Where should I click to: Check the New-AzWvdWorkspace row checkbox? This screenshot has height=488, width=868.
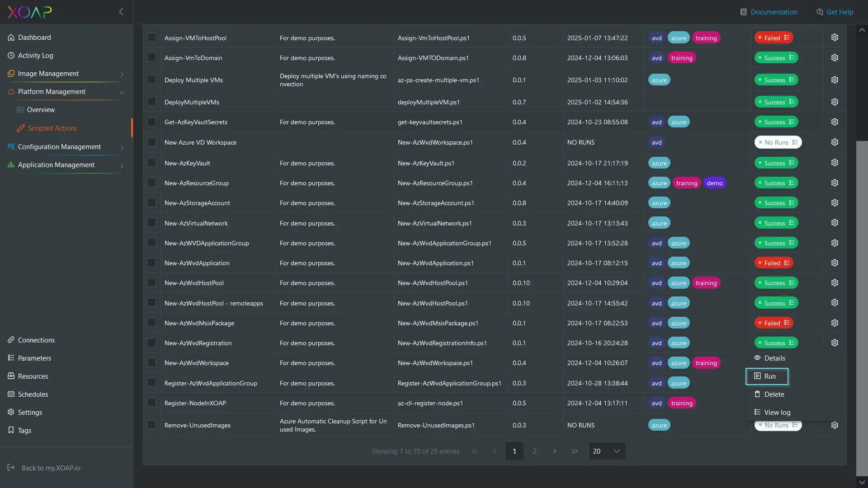click(152, 363)
